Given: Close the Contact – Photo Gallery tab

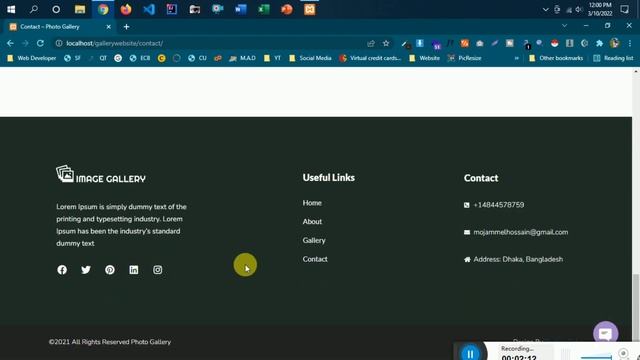Looking at the screenshot, I should 109,27.
